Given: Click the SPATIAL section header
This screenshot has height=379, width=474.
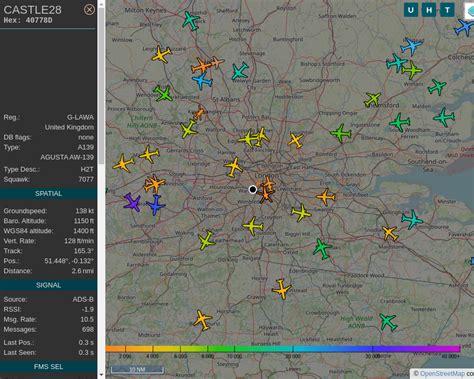Looking at the screenshot, I should (x=48, y=194).
